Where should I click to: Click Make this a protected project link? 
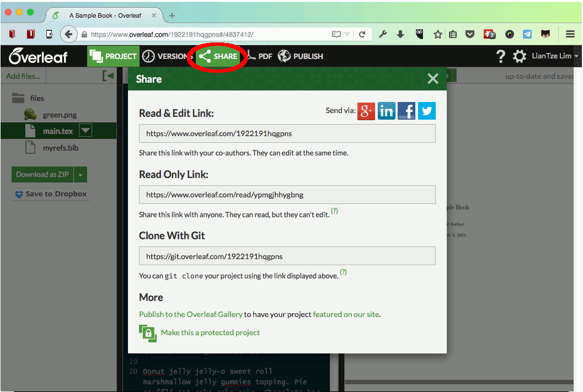tap(210, 332)
